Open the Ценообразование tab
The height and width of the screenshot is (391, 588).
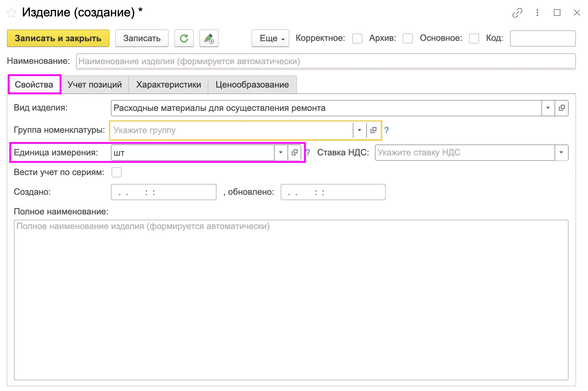click(252, 85)
